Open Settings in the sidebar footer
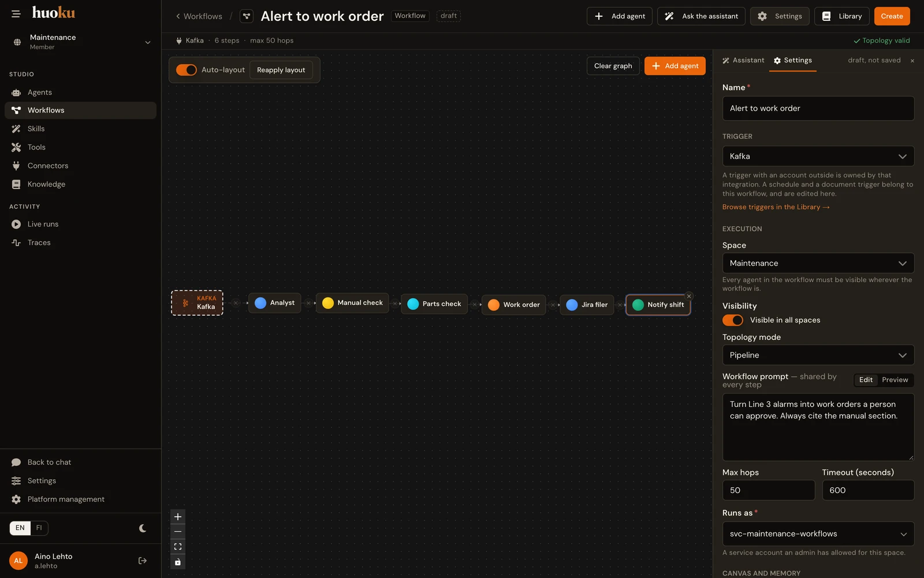 [80, 481]
